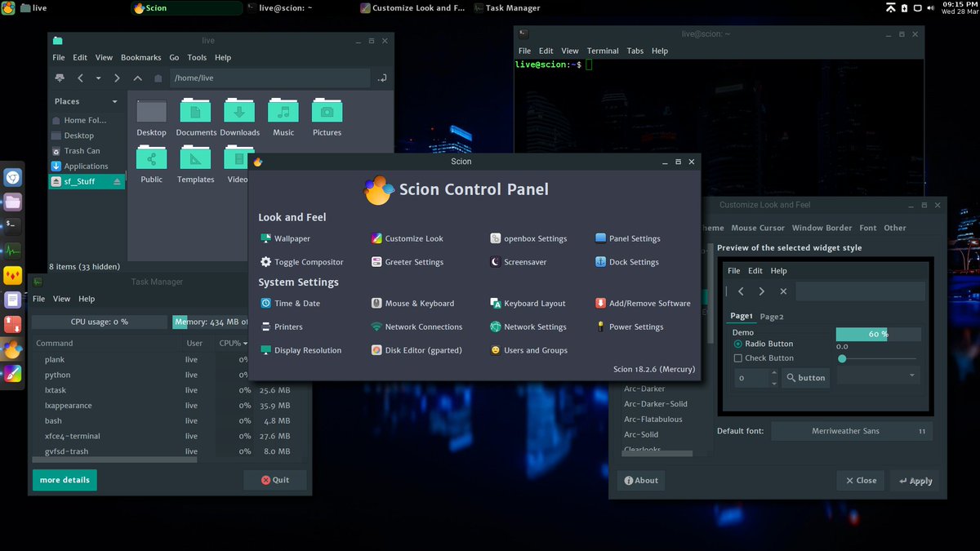
Task: Eject sf_Stuff in Places sidebar
Action: [x=116, y=181]
